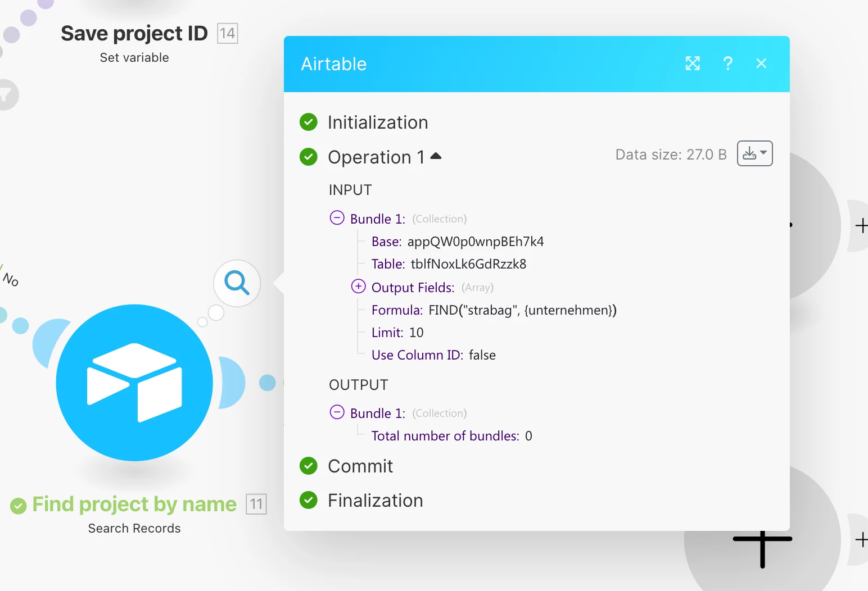
Task: Click the Set variable subtitle
Action: coord(134,58)
